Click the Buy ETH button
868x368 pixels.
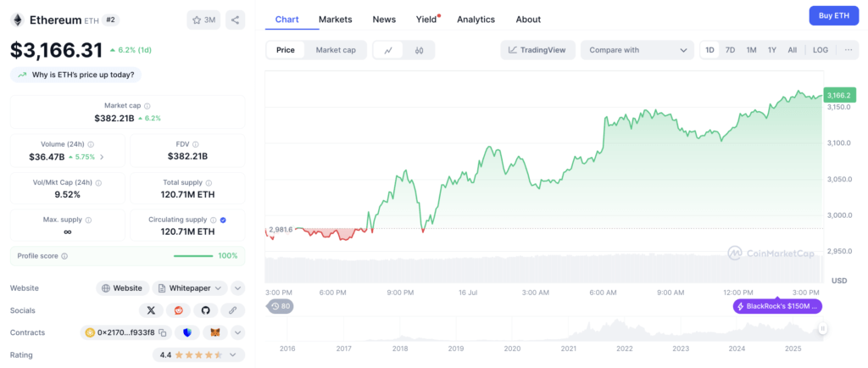[834, 15]
